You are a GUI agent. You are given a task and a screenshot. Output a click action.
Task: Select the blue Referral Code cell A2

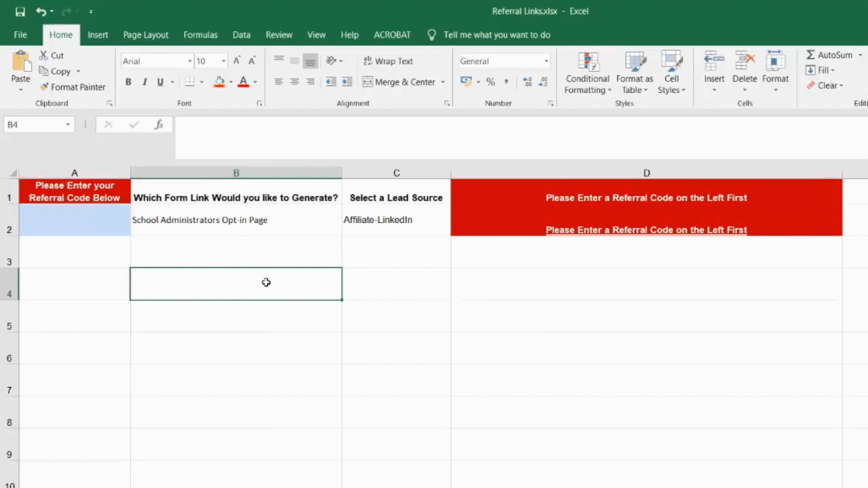(x=75, y=220)
